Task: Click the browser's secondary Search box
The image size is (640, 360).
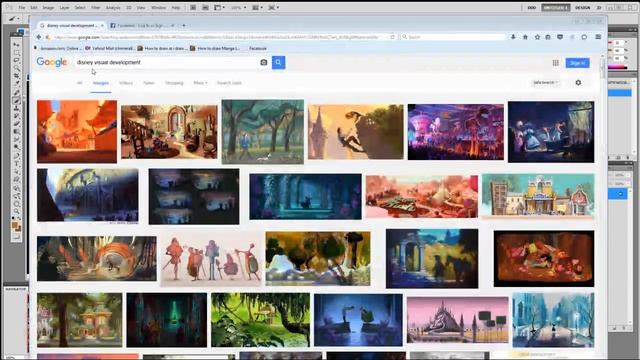Action: click(x=453, y=37)
